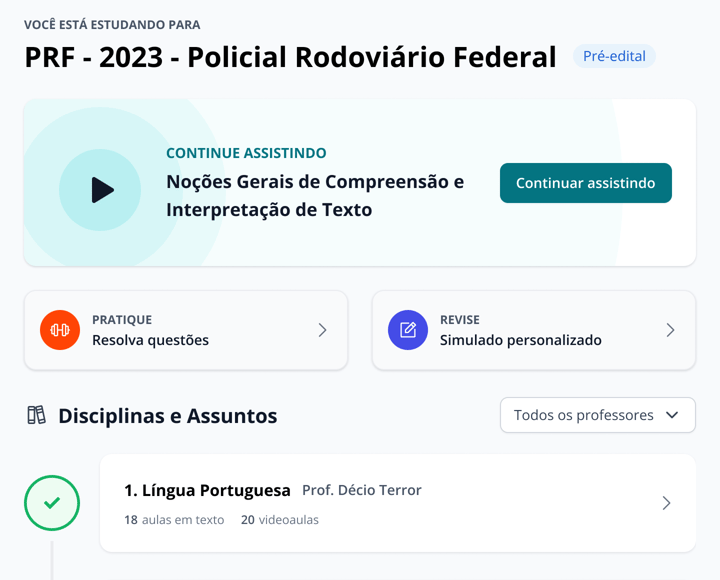
Task: Open the Todos os professores dropdown
Action: click(597, 415)
